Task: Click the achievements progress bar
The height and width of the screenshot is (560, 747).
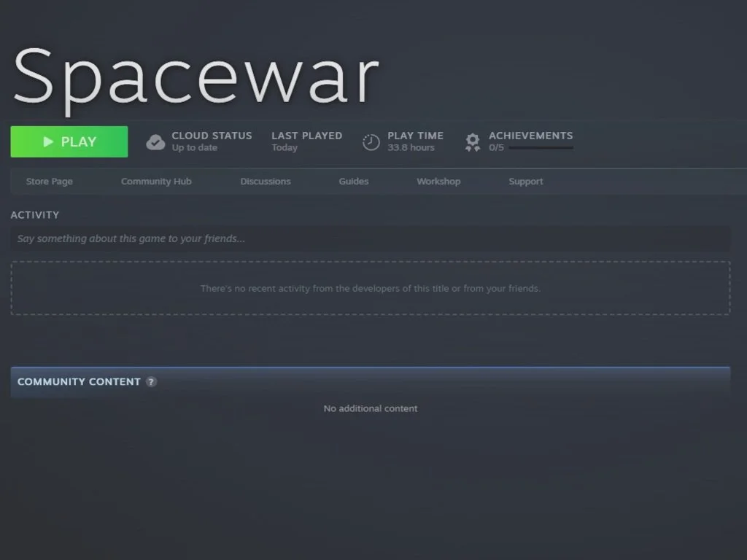Action: [x=541, y=147]
